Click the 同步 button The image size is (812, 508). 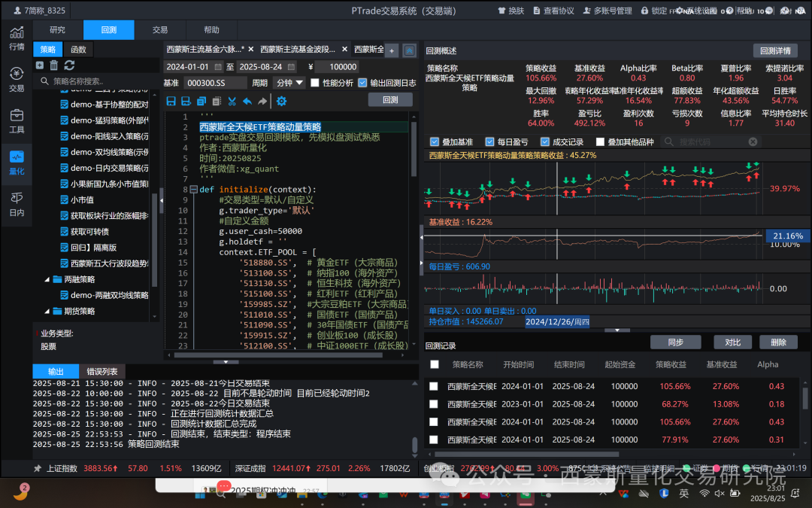pyautogui.click(x=676, y=342)
